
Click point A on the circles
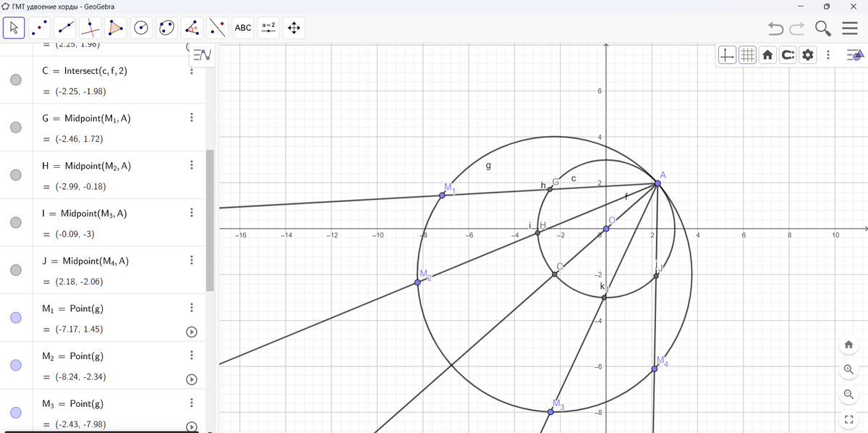tap(658, 183)
